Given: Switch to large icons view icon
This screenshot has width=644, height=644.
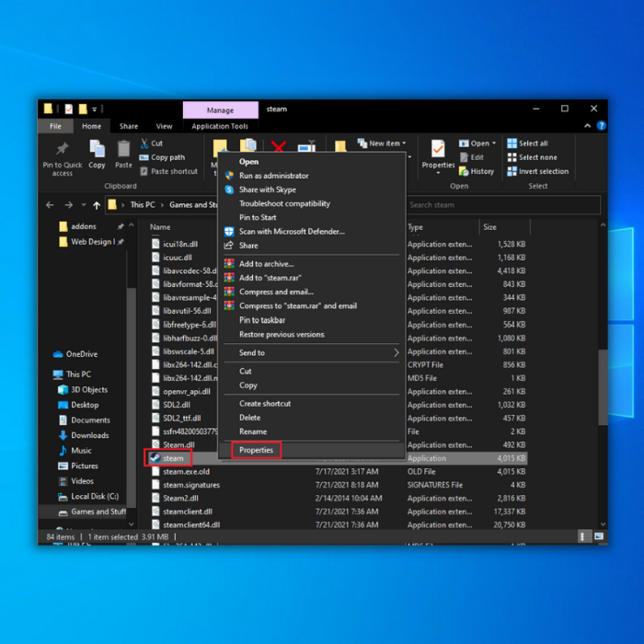Looking at the screenshot, I should [599, 536].
